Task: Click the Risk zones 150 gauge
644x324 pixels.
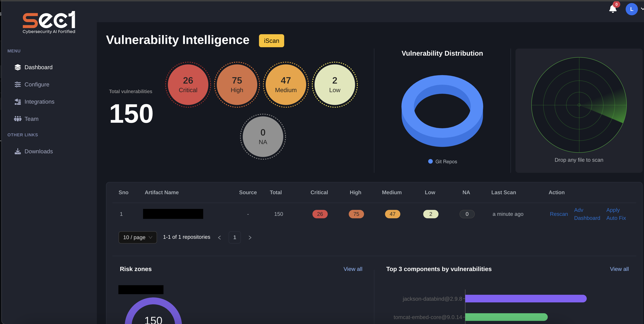Action: pyautogui.click(x=153, y=311)
